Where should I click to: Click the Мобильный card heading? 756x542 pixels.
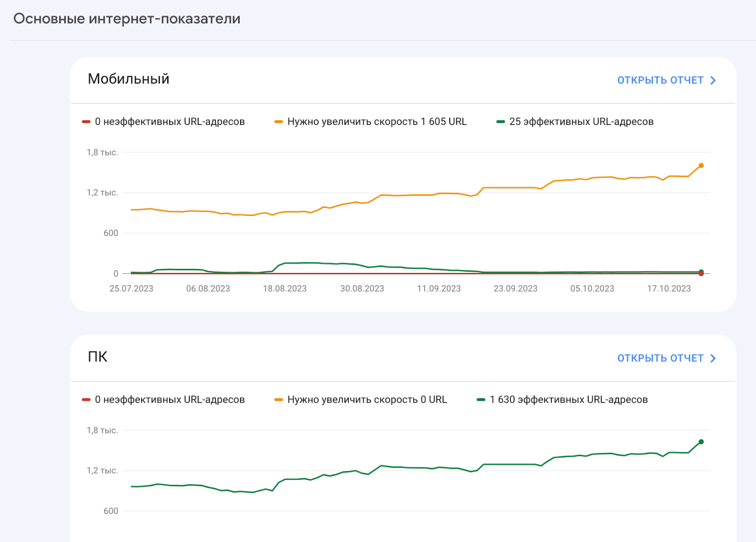pyautogui.click(x=129, y=79)
